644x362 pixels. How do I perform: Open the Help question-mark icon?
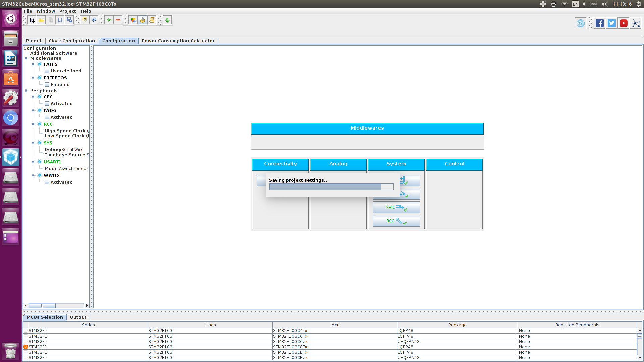point(85,20)
